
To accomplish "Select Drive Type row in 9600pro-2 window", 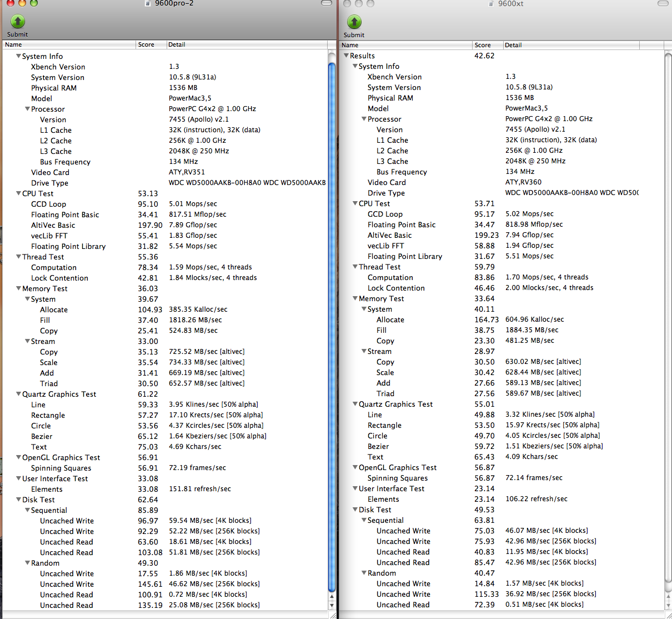I will [x=165, y=183].
